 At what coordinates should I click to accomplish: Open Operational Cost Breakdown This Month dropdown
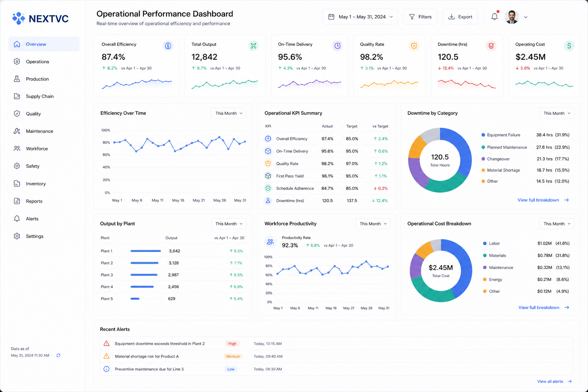(x=557, y=224)
